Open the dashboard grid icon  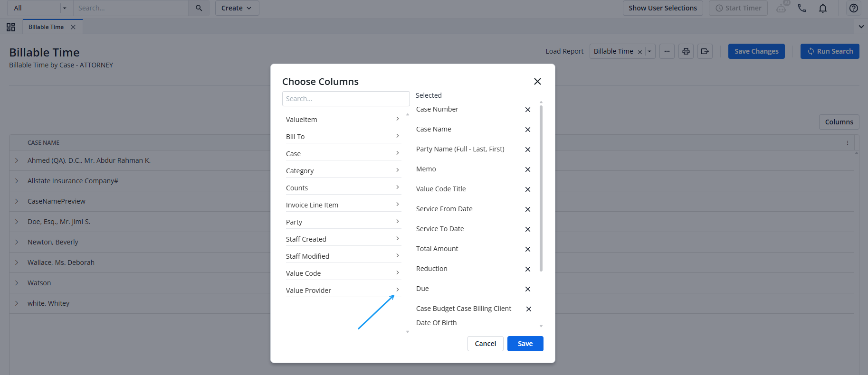[11, 27]
